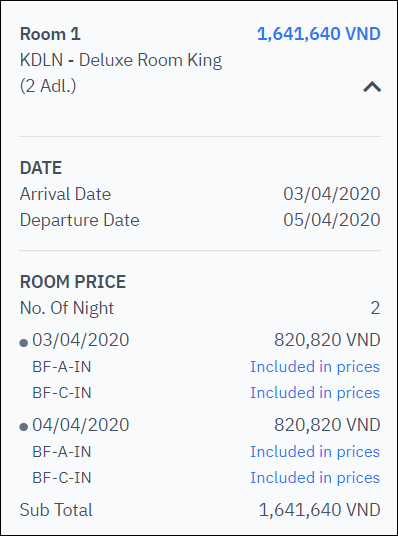Click the bullet beside 04/04/2020
The image size is (398, 536).
pyautogui.click(x=24, y=427)
